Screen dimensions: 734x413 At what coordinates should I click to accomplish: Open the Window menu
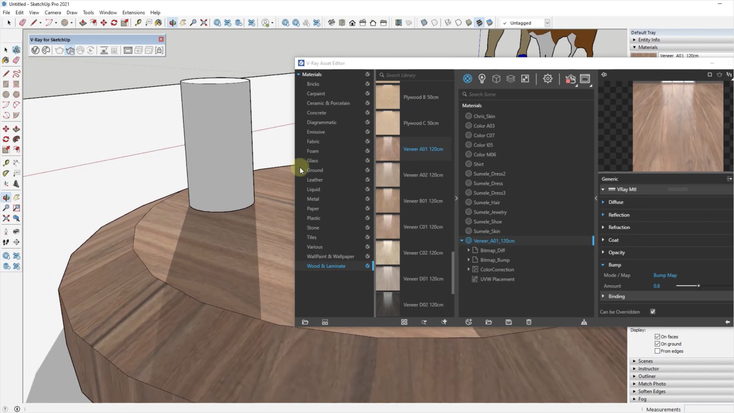[x=108, y=12]
